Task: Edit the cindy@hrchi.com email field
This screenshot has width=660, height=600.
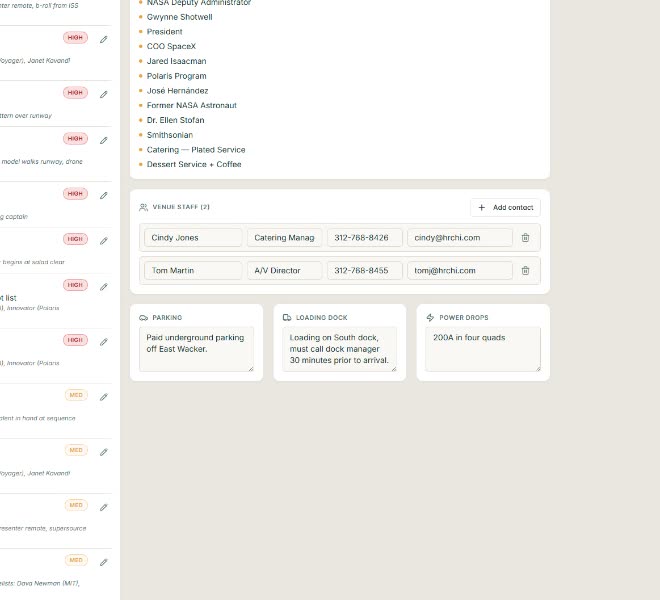Action: pyautogui.click(x=460, y=237)
